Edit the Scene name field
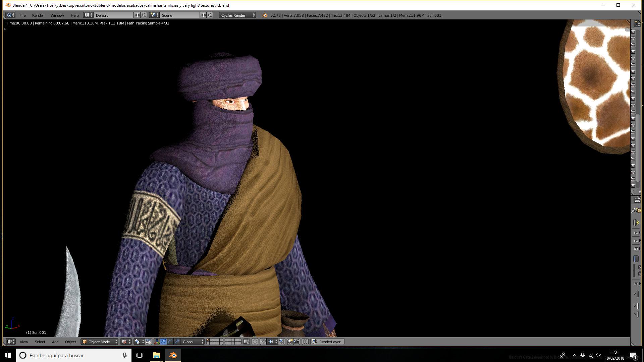Viewport: 644px width, 362px height. click(x=180, y=15)
